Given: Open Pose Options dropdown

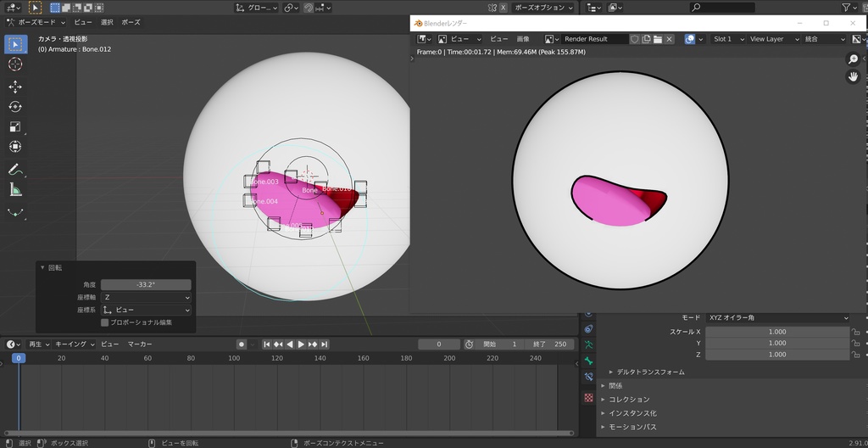Looking at the screenshot, I should [x=543, y=8].
